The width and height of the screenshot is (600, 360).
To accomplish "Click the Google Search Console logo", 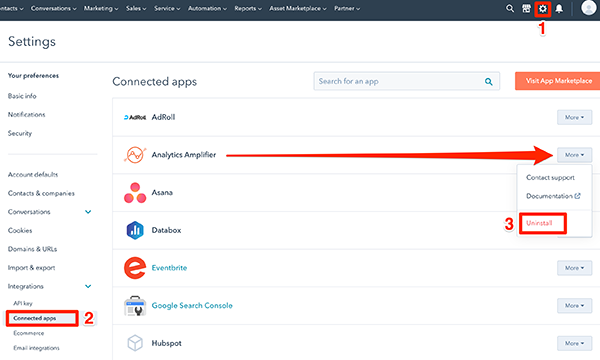I will click(x=135, y=306).
